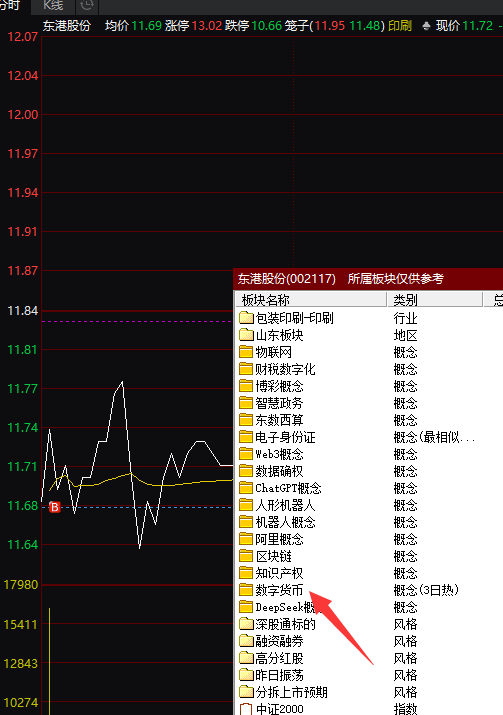Open the 人形机器人 folder icon
The height and width of the screenshot is (715, 503).
(x=246, y=505)
